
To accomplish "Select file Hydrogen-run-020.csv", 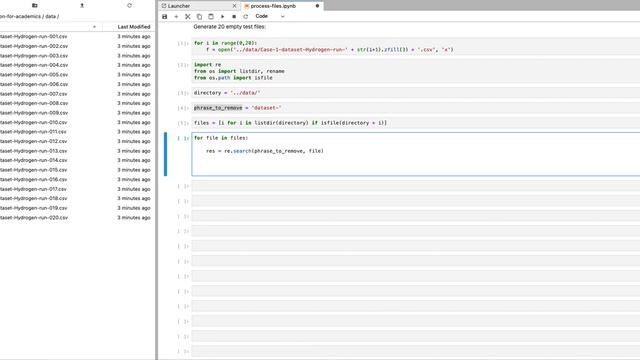I will tap(33, 218).
